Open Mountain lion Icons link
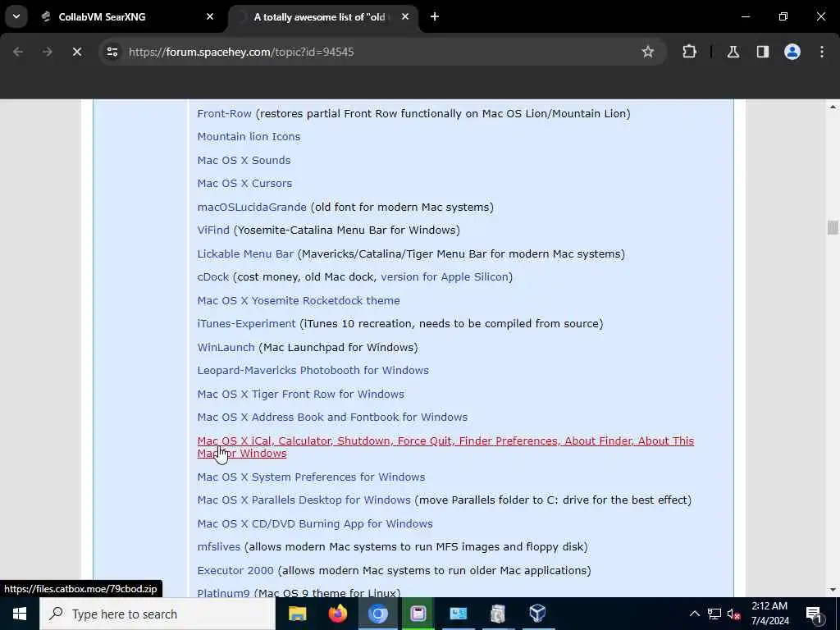840x630 pixels. 249,137
